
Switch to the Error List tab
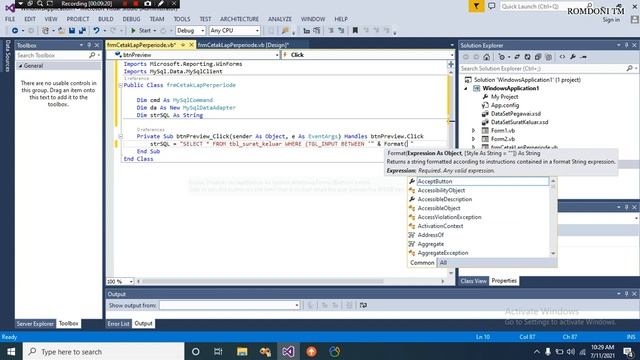point(118,324)
